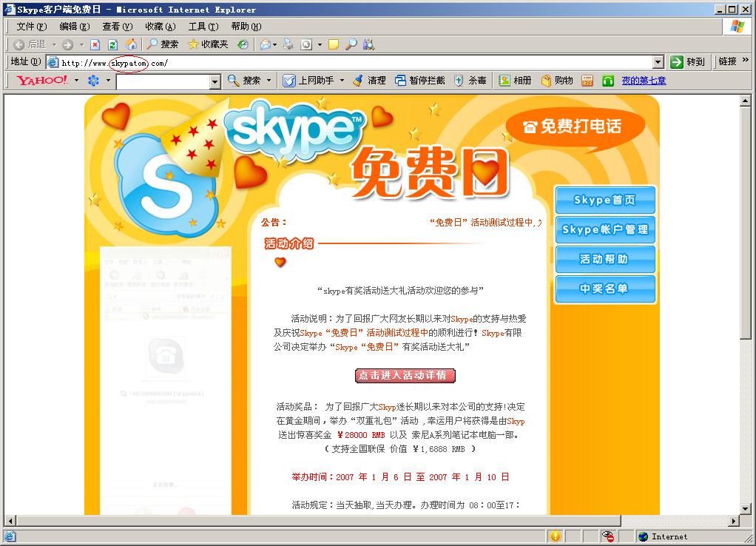This screenshot has height=546, width=756.
Task: Open the 工具 menu
Action: [205, 27]
